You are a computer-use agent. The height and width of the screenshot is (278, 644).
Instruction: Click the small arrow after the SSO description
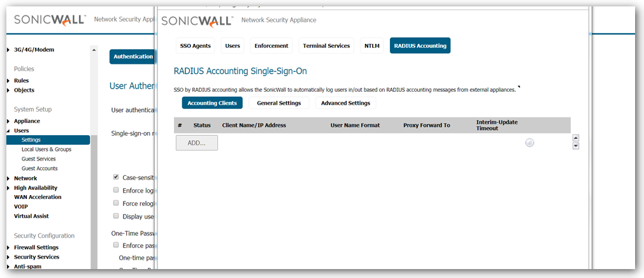pos(519,87)
